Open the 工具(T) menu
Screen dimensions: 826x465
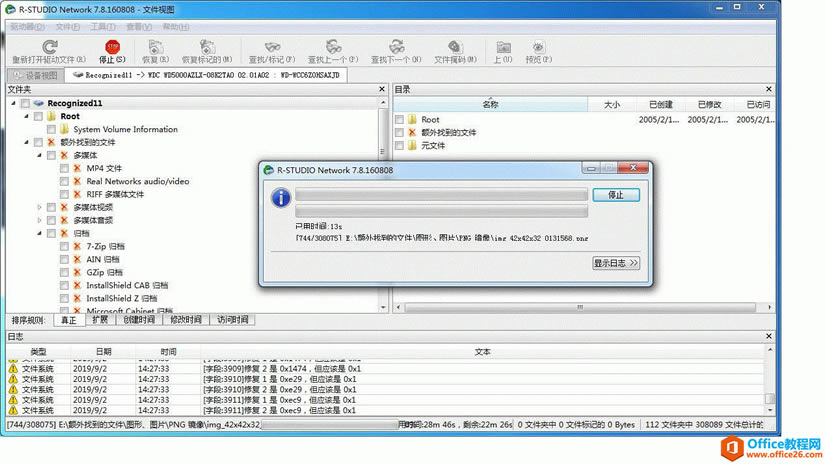point(102,27)
